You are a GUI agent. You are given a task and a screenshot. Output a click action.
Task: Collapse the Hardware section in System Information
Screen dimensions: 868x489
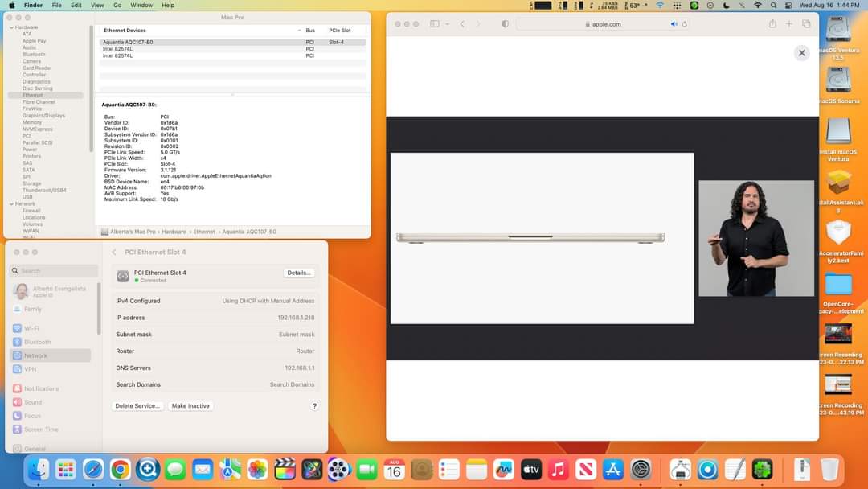[x=11, y=27]
